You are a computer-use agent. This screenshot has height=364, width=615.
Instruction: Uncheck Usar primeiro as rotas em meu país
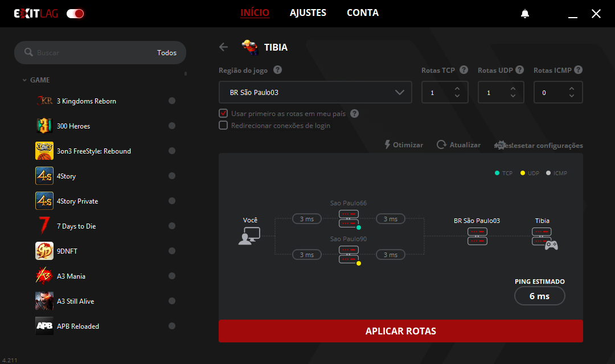click(223, 113)
